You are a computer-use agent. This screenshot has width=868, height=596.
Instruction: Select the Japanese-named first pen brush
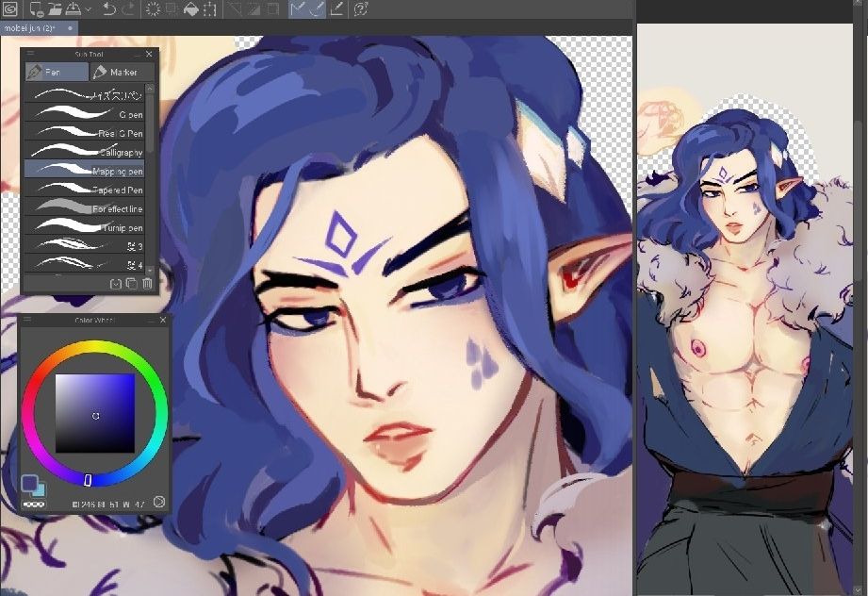click(84, 95)
